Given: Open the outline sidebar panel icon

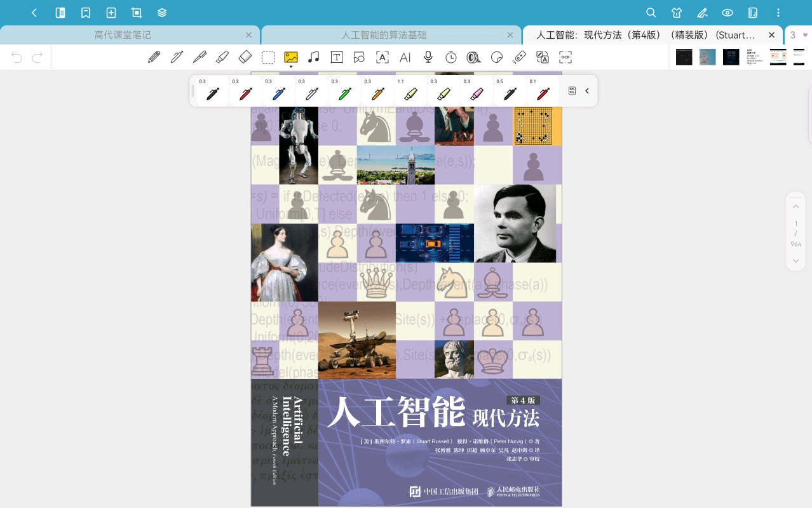Looking at the screenshot, I should pyautogui.click(x=60, y=13).
